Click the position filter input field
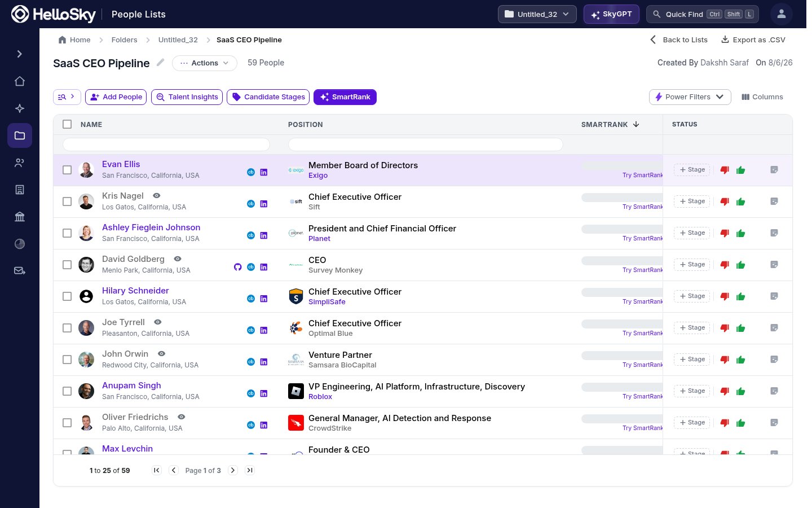The height and width of the screenshot is (508, 812). (426, 144)
